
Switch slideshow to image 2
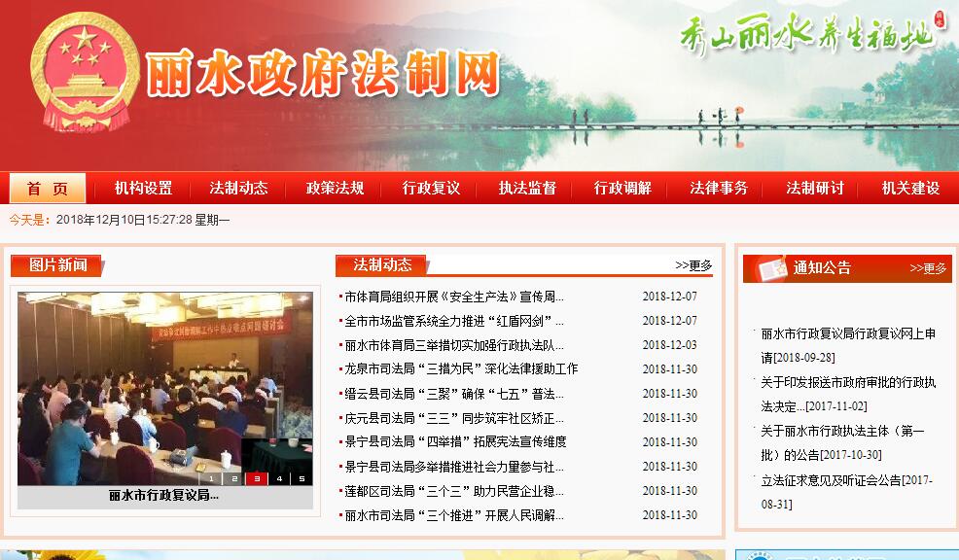[234, 478]
